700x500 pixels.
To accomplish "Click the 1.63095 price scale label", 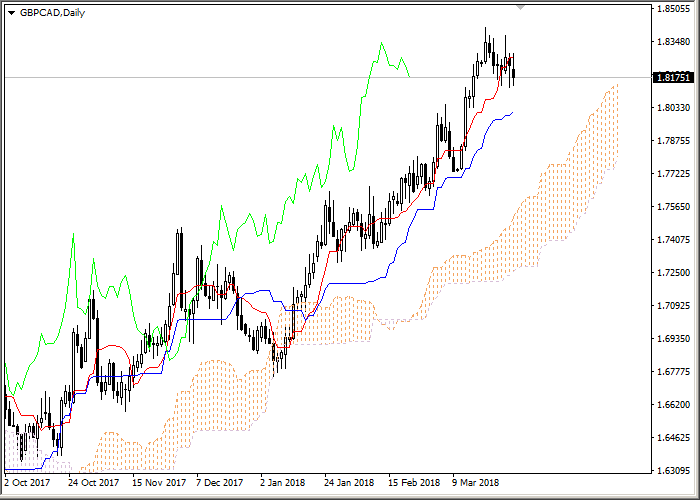I will click(x=674, y=471).
